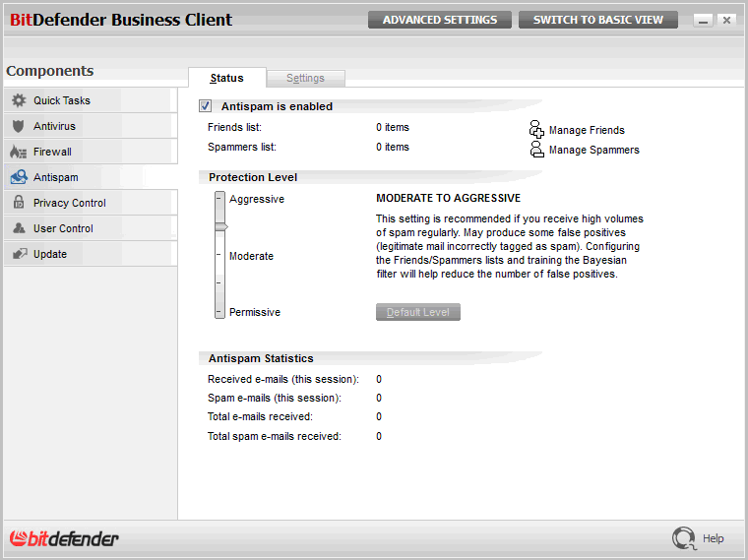Click the Firewall flame icon
The image size is (748, 560).
(18, 152)
